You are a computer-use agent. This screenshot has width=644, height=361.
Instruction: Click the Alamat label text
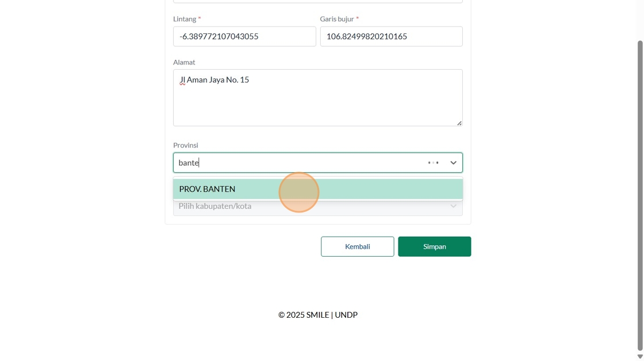coord(184,62)
